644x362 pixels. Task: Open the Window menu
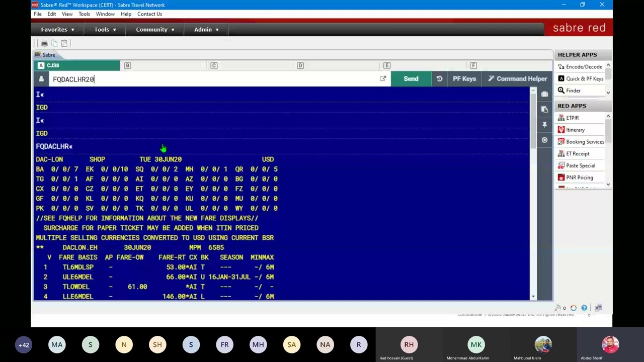coord(105,14)
